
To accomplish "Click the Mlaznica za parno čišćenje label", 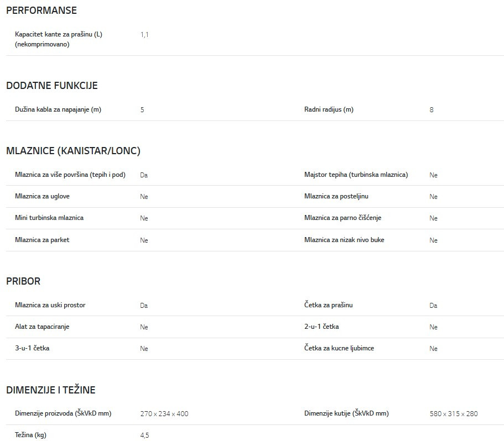I will pos(342,218).
